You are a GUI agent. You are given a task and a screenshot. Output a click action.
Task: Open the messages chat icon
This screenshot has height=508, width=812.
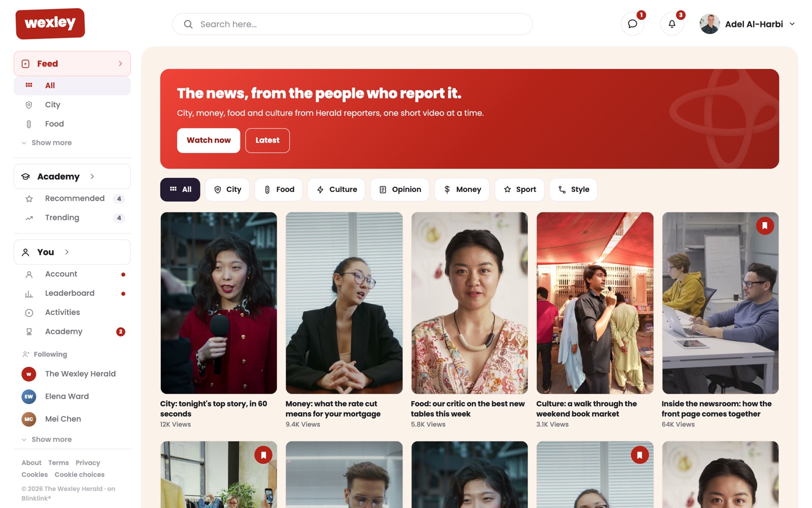click(x=632, y=24)
